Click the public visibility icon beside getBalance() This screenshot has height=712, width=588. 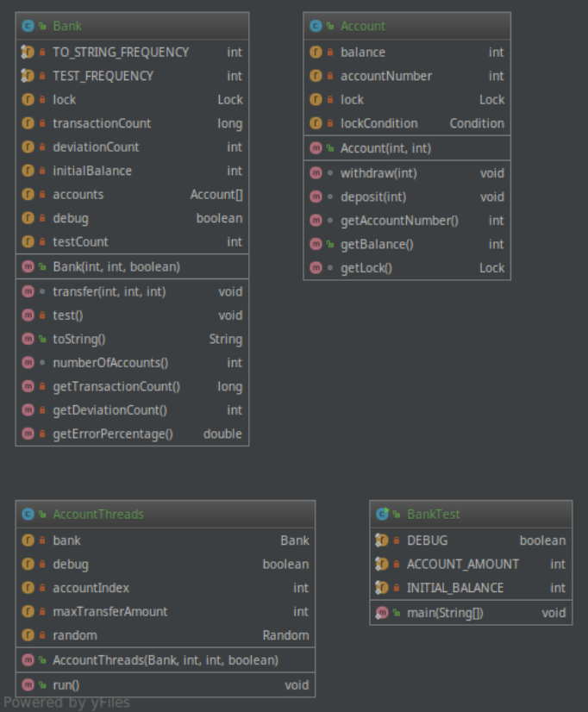pyautogui.click(x=330, y=244)
